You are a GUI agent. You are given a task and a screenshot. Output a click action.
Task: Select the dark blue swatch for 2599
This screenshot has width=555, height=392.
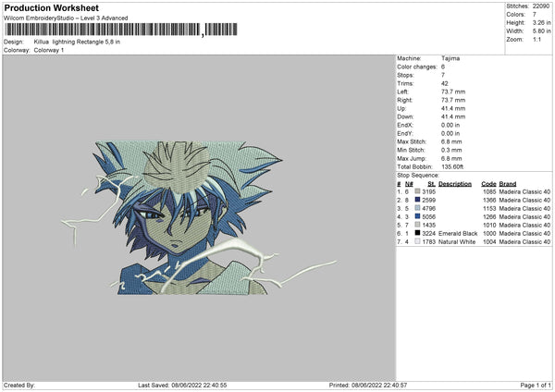point(417,200)
